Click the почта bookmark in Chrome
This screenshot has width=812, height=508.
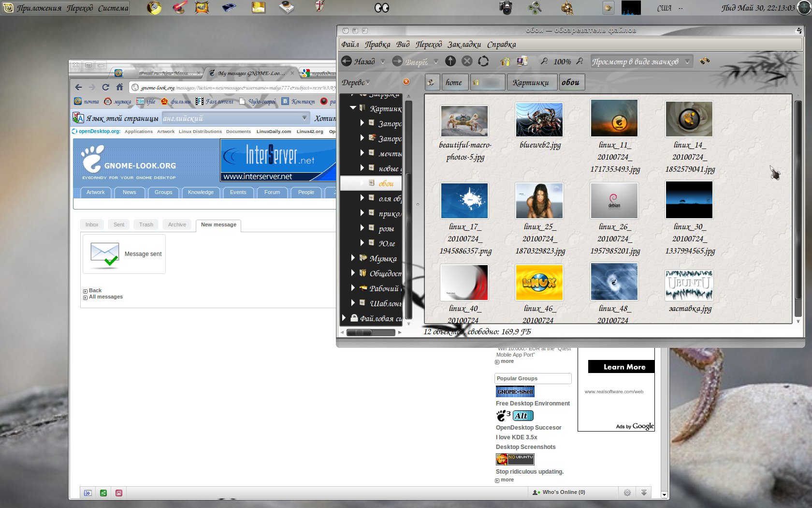[x=87, y=101]
